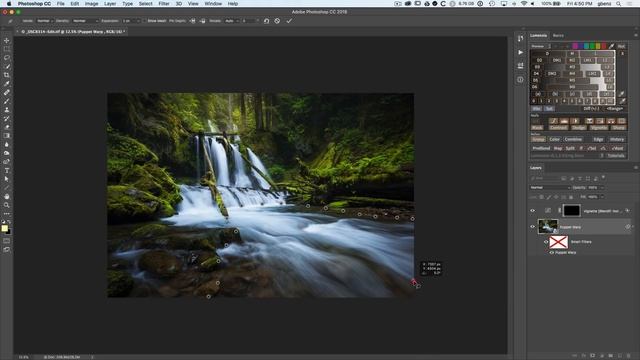The width and height of the screenshot is (640, 360).
Task: Select the Hand tool
Action: (7, 196)
